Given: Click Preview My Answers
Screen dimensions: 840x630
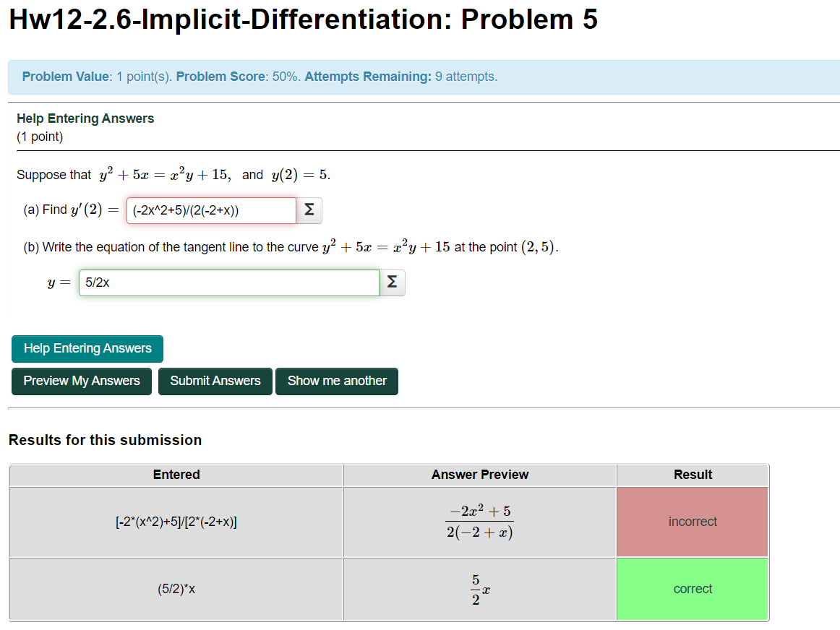Looking at the screenshot, I should (x=81, y=381).
